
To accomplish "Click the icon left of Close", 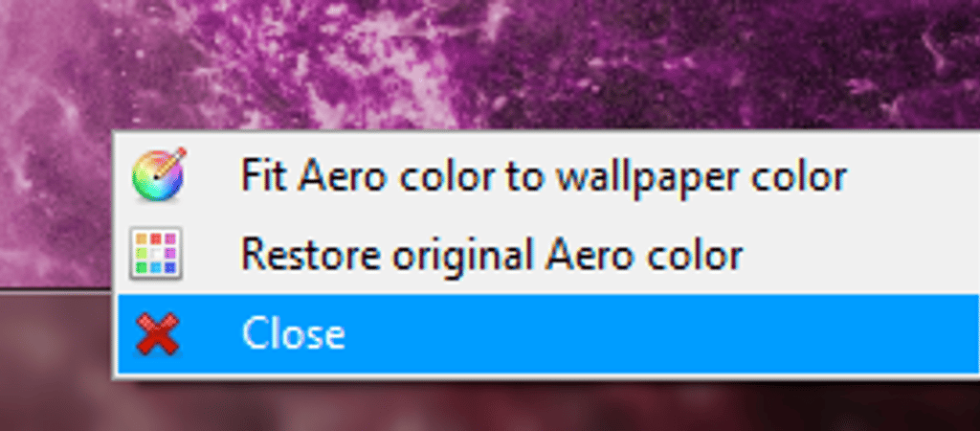I will (158, 334).
